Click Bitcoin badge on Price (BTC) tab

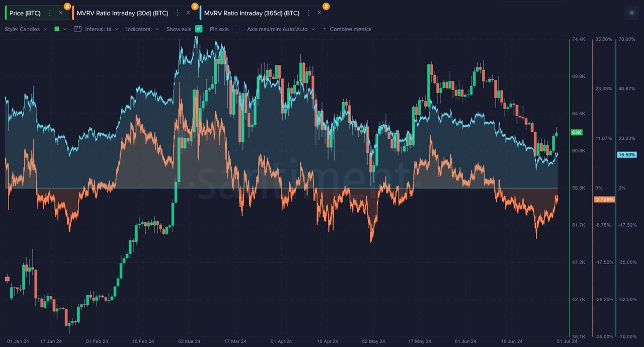[67, 6]
